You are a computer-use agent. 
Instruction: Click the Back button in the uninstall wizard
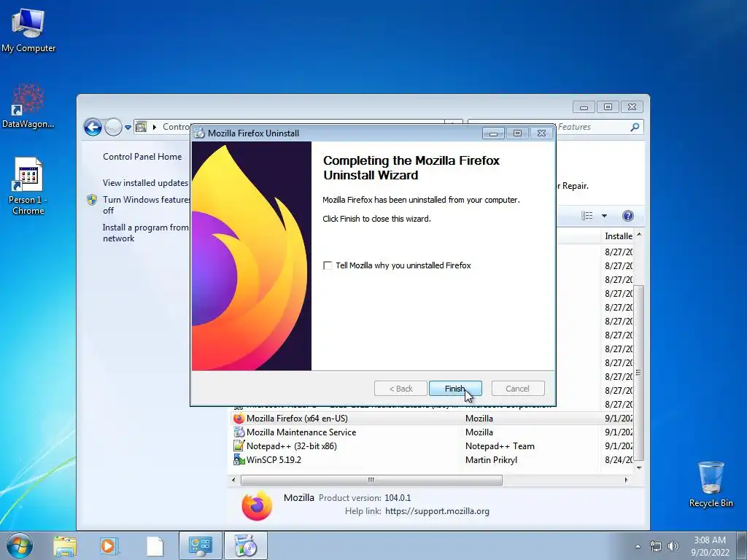(x=400, y=389)
